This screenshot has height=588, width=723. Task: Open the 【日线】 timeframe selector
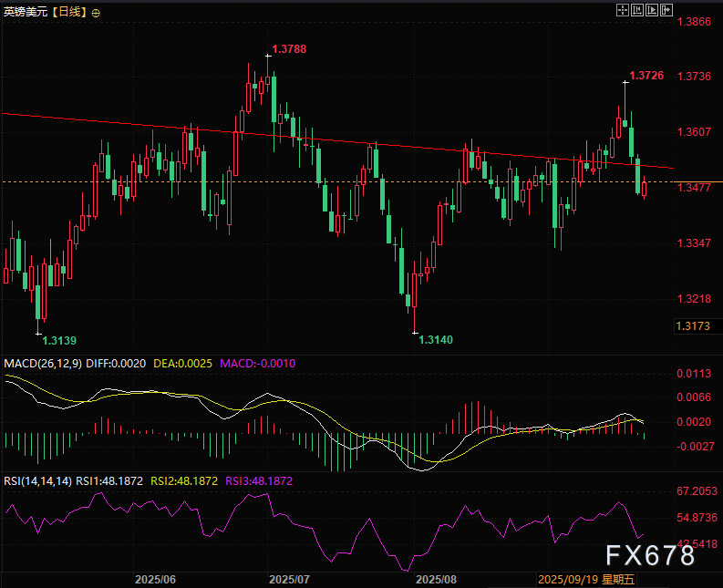(69, 13)
